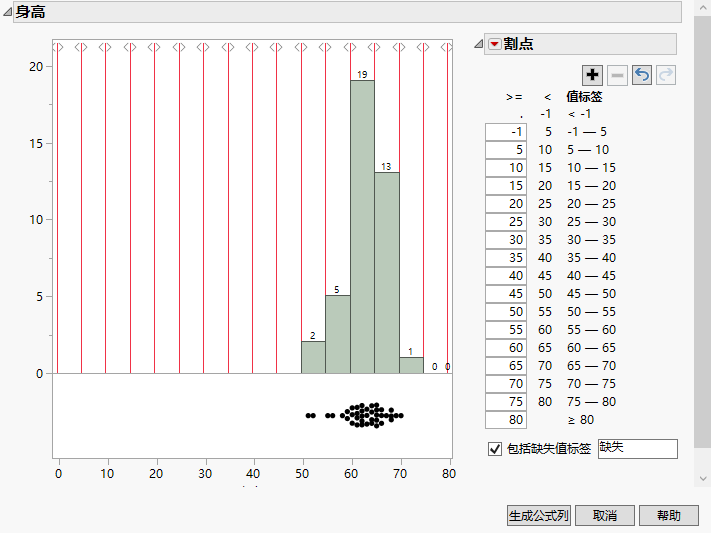Grab the cut point handle at value 60
The height and width of the screenshot is (533, 711).
(351, 47)
